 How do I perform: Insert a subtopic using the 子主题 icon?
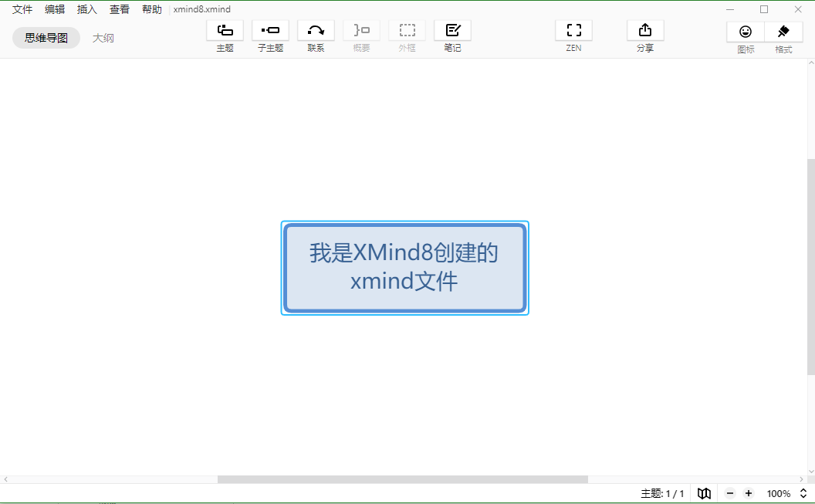pyautogui.click(x=270, y=34)
